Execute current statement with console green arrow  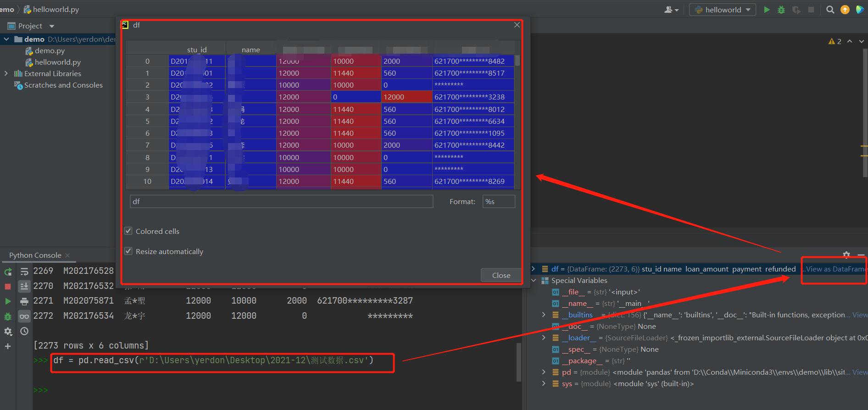tap(8, 301)
